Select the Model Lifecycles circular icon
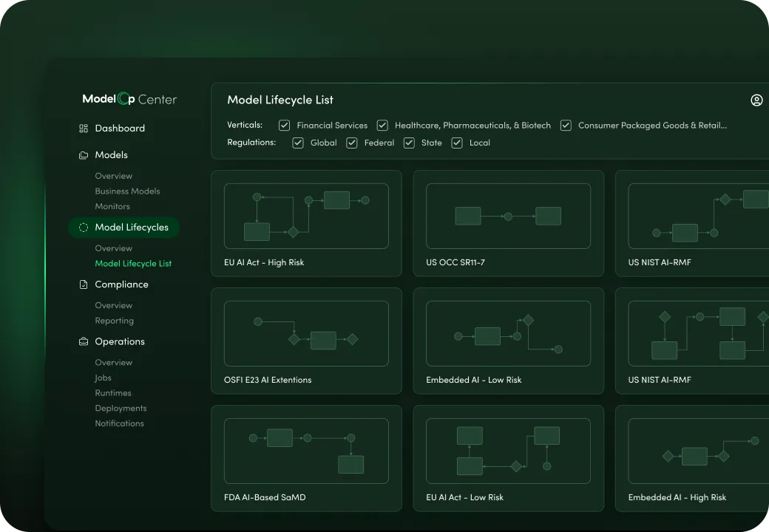Image resolution: width=769 pixels, height=532 pixels. tap(83, 228)
